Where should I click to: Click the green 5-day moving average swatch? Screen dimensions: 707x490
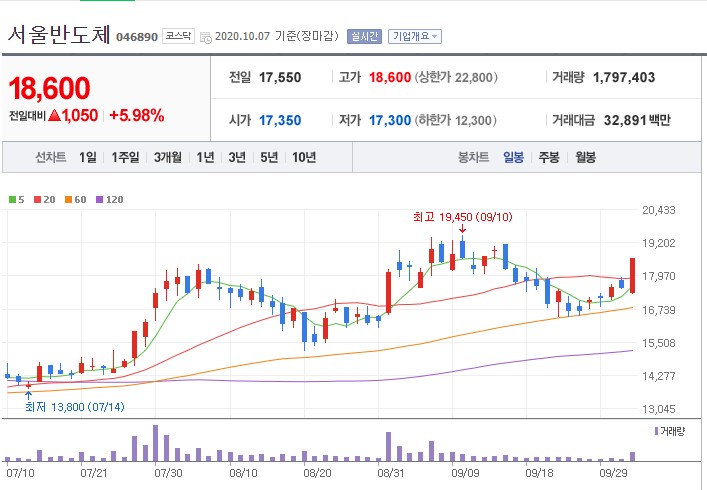click(13, 200)
